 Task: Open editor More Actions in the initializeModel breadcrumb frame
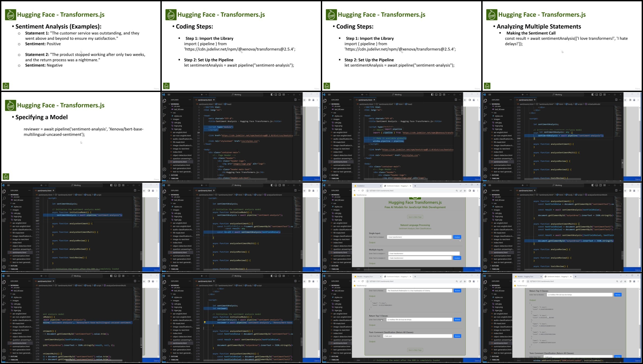click(620, 100)
